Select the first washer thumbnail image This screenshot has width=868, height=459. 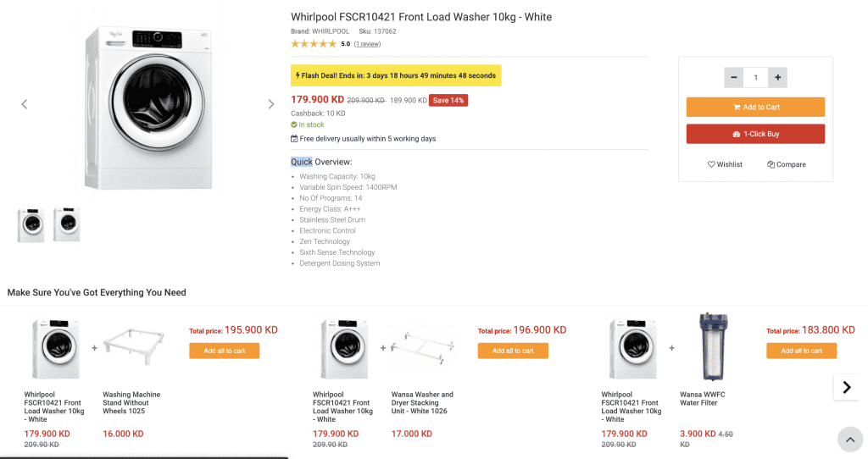click(x=31, y=224)
